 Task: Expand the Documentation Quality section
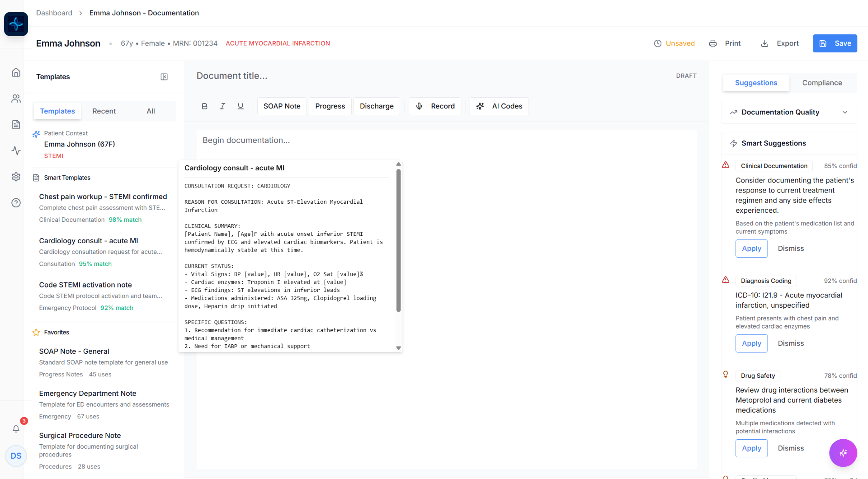click(x=789, y=112)
